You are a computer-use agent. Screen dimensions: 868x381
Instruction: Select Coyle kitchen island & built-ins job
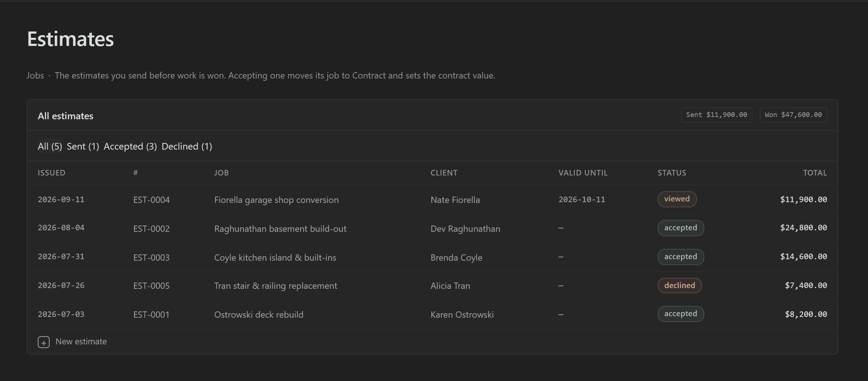275,258
